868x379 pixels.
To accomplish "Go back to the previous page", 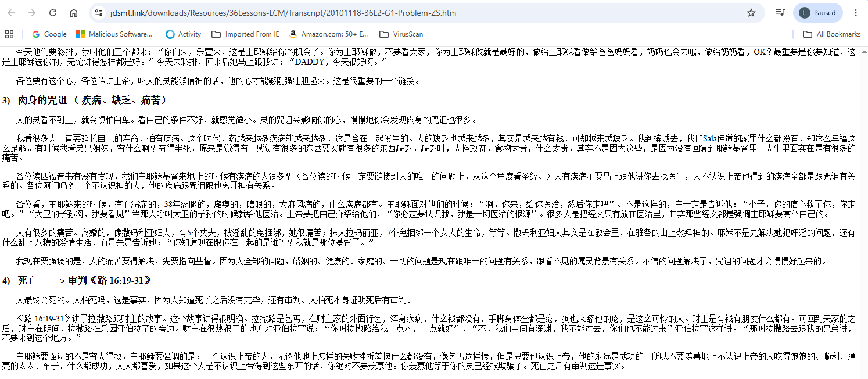I will (x=12, y=13).
